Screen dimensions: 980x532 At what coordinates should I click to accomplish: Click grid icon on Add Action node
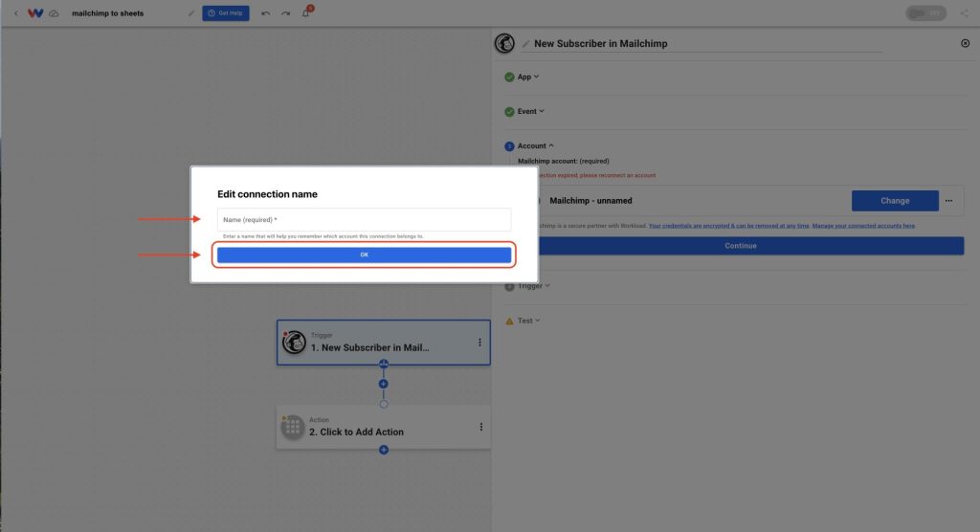[x=293, y=427]
